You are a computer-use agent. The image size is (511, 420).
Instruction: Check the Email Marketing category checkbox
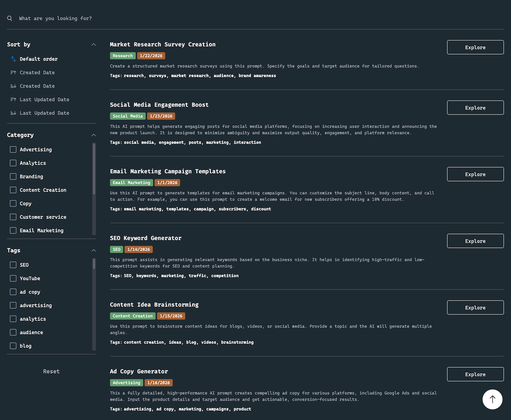[x=13, y=230]
